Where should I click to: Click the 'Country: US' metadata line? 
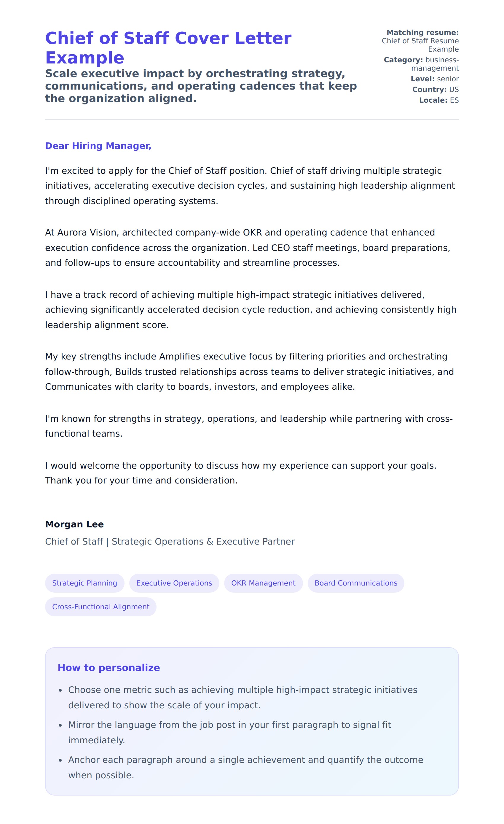point(435,90)
